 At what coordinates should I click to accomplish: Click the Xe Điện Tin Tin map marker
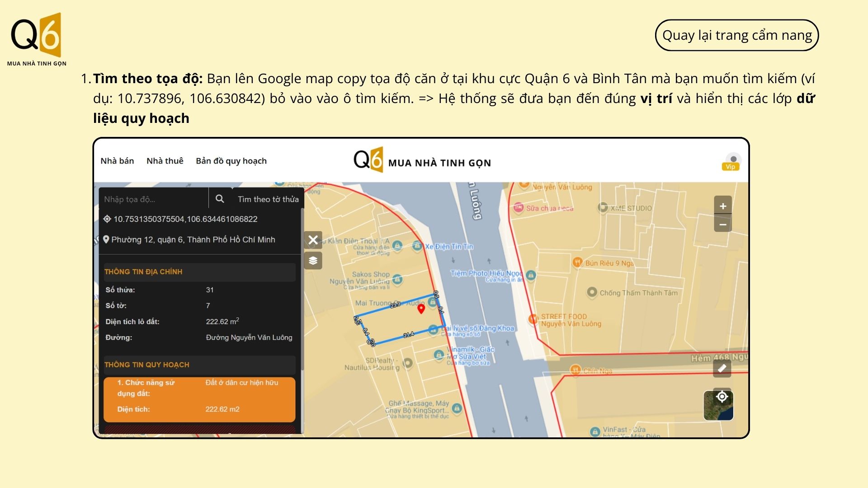pos(417,246)
